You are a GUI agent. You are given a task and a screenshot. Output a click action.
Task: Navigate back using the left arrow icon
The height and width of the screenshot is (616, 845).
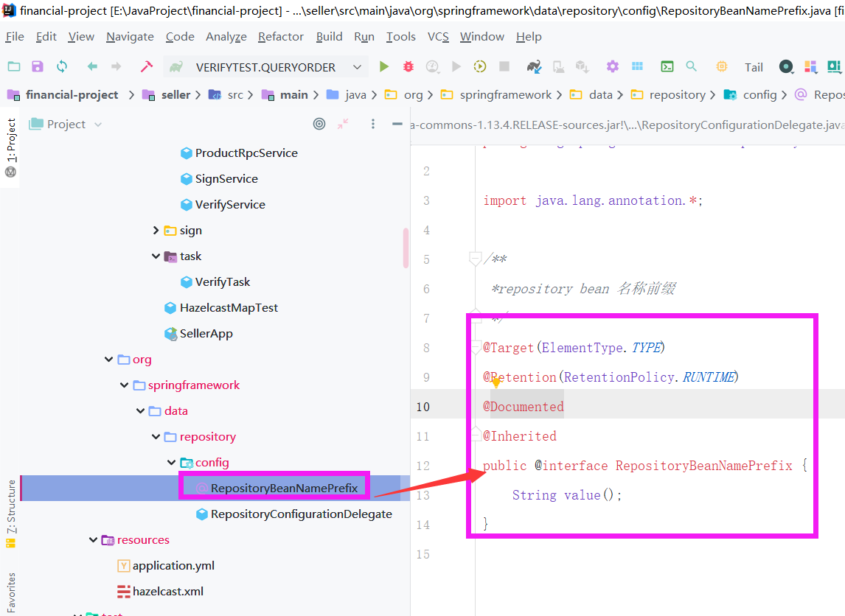pyautogui.click(x=91, y=66)
